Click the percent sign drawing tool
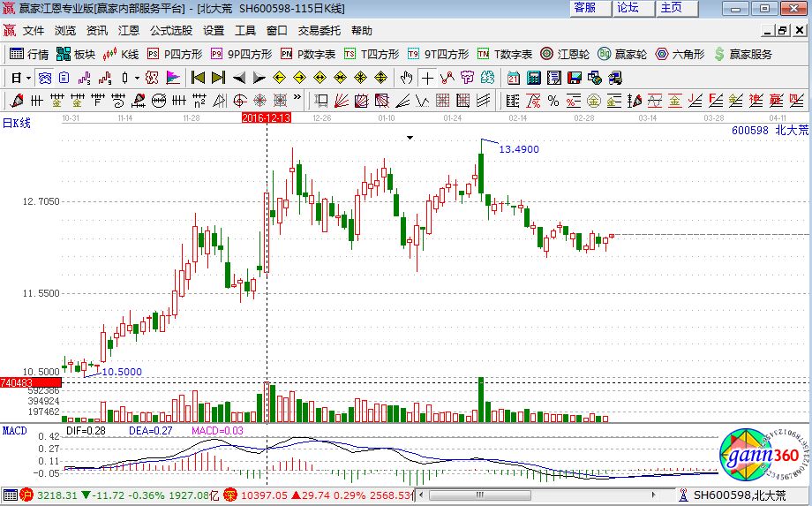812x506 pixels. [553, 101]
